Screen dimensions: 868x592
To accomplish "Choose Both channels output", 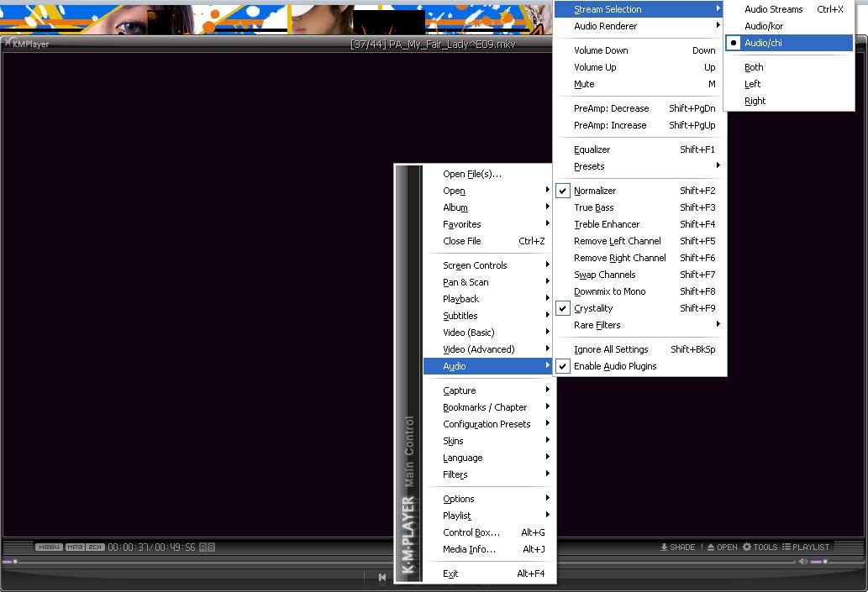I will pos(789,67).
